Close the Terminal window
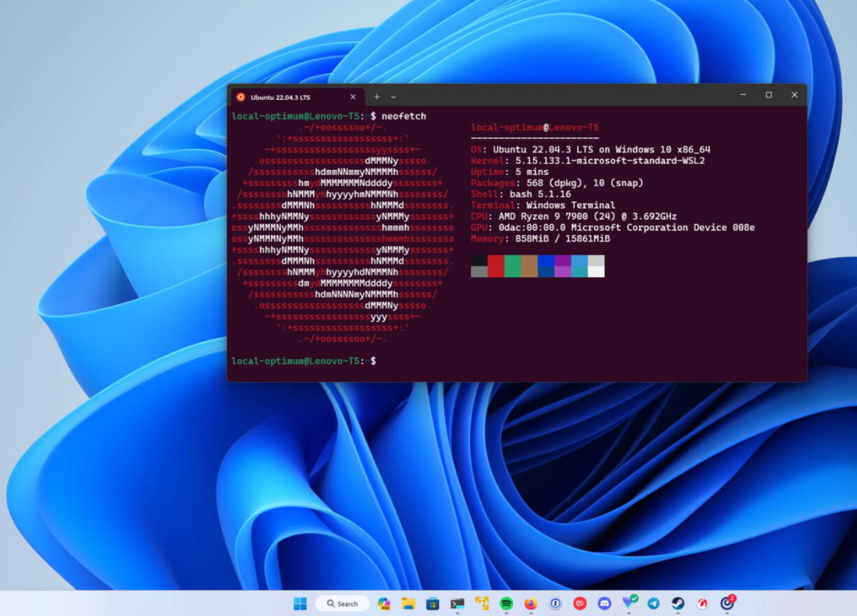The height and width of the screenshot is (616, 857). pyautogui.click(x=794, y=95)
